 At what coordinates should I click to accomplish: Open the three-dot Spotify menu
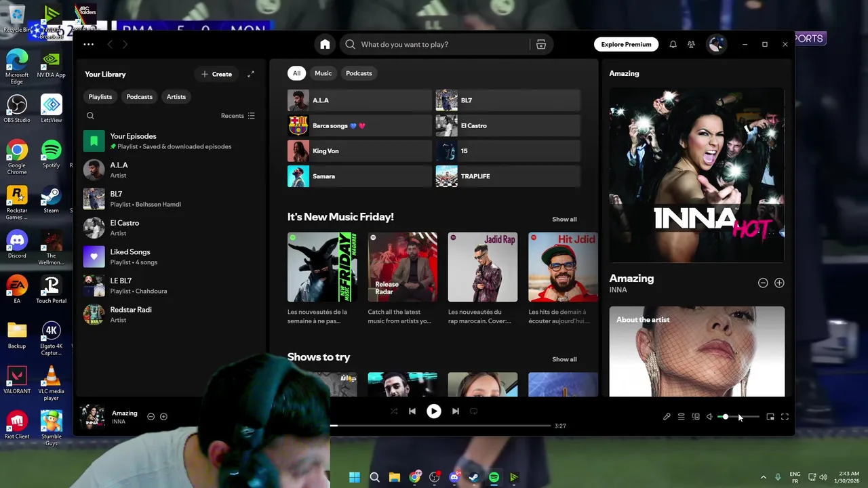(x=89, y=44)
